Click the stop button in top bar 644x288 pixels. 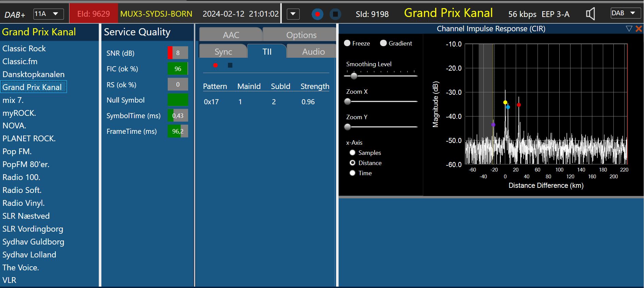point(335,14)
